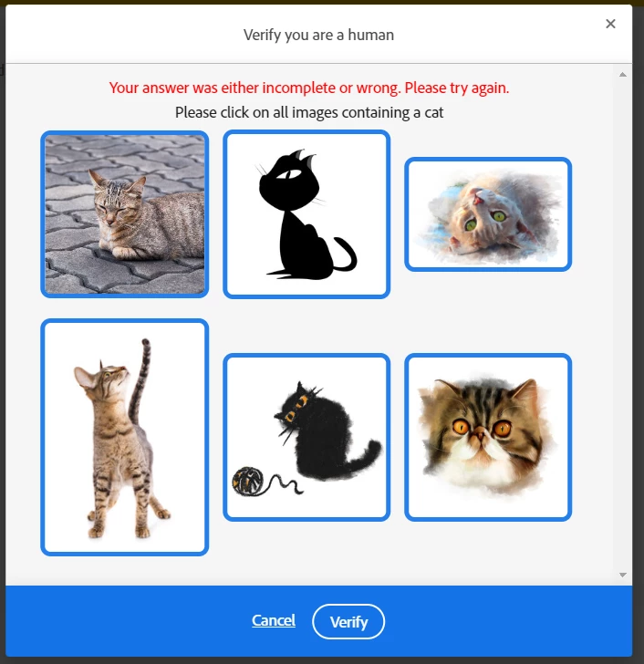Deselect the upside-down watercolor cat with green eyes
644x664 pixels.
click(488, 214)
